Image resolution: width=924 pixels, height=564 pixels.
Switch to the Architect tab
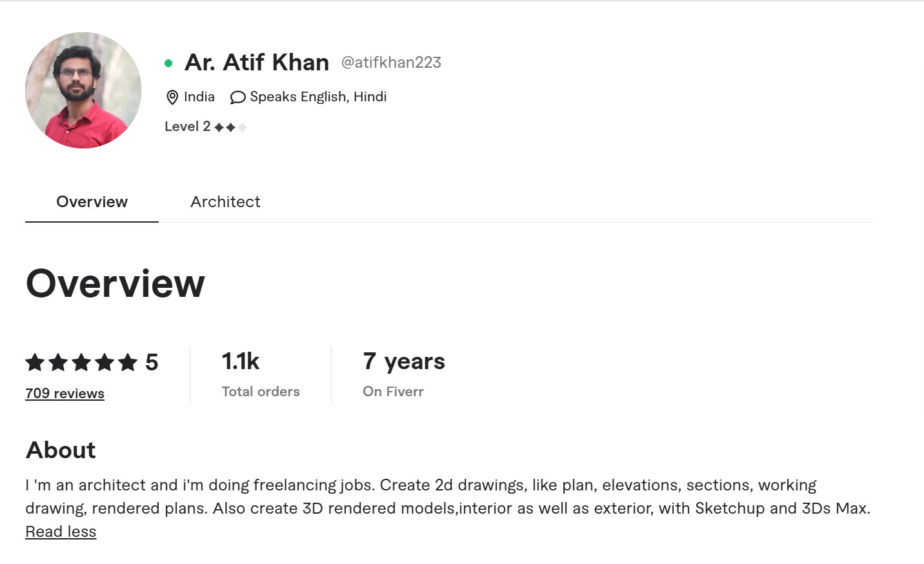[x=225, y=202]
